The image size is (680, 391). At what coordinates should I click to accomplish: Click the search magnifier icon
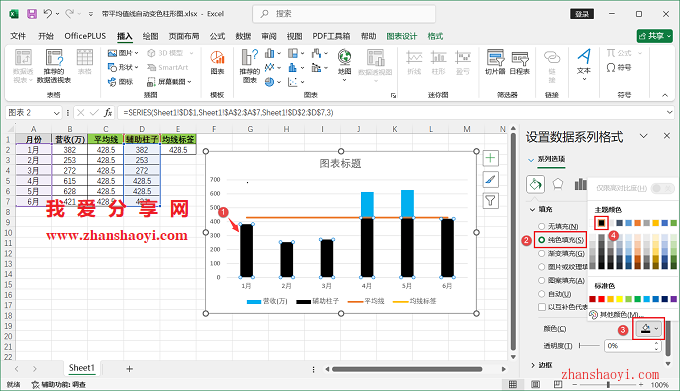(x=264, y=14)
